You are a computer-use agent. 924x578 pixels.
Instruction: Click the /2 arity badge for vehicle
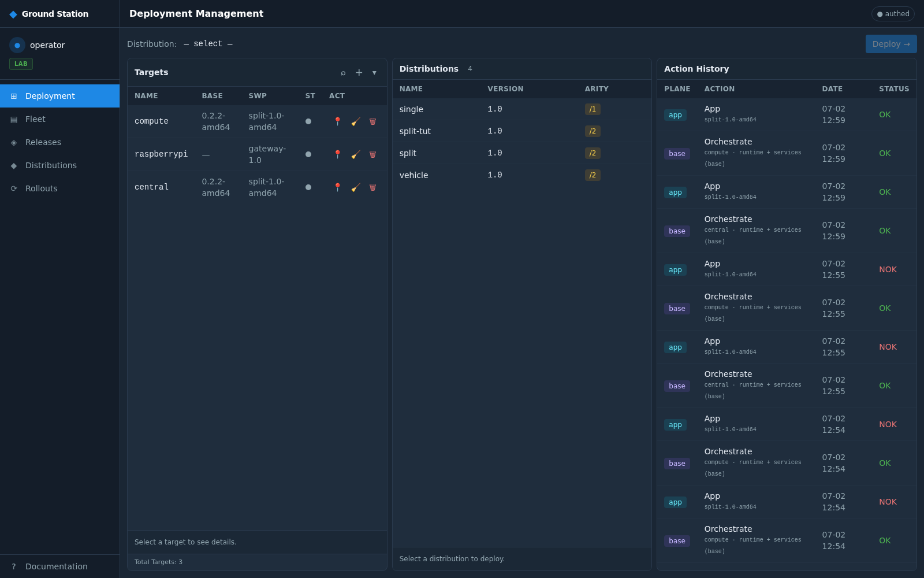tap(593, 175)
